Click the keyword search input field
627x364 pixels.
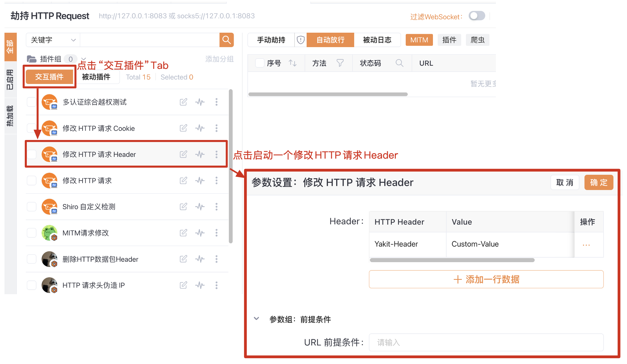click(x=150, y=40)
